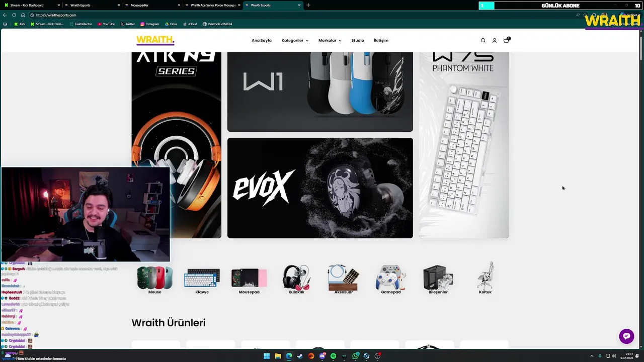The image size is (644, 362).
Task: Open Spotify from taskbar
Action: tap(333, 356)
